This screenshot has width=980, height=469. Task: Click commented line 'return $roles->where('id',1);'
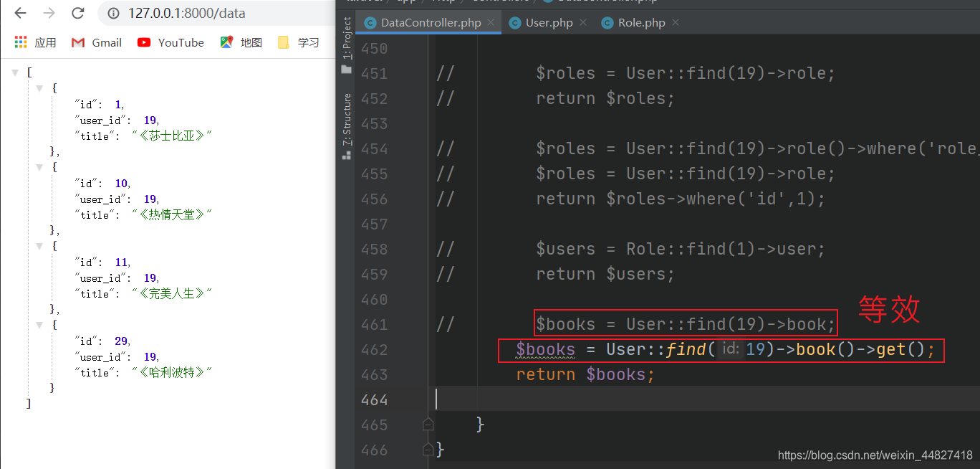681,199
